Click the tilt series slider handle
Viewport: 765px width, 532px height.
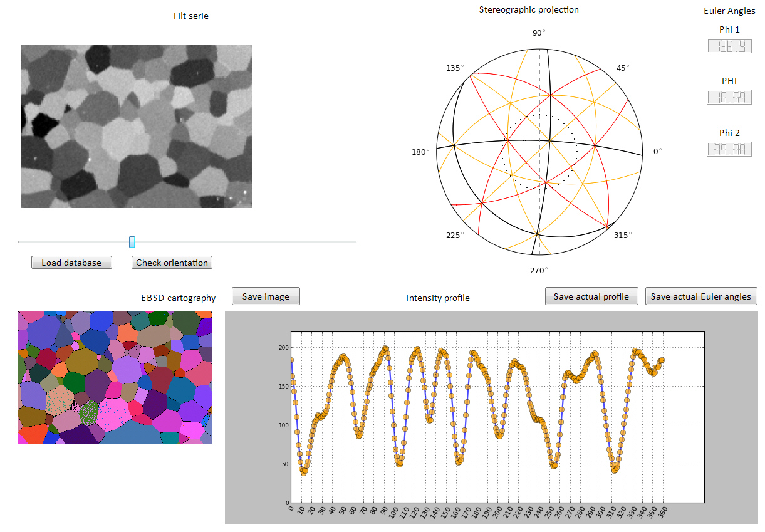click(x=132, y=242)
